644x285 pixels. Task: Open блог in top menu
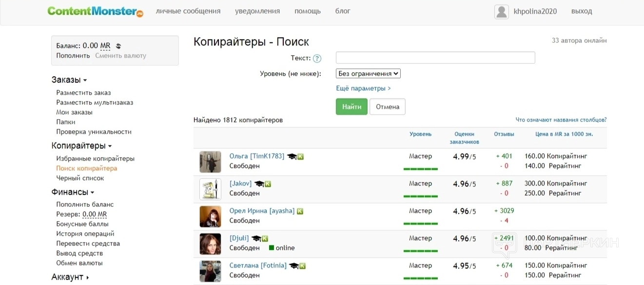tap(343, 11)
